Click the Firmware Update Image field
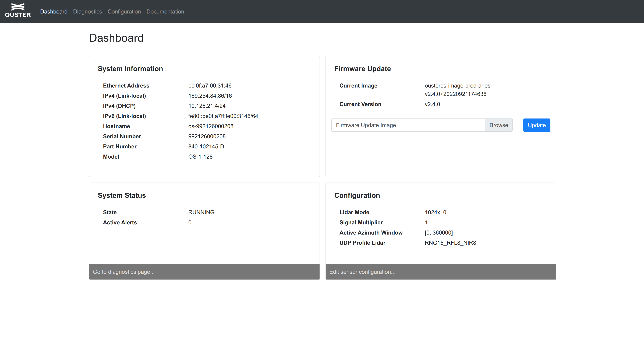This screenshot has width=644, height=342. [x=408, y=125]
